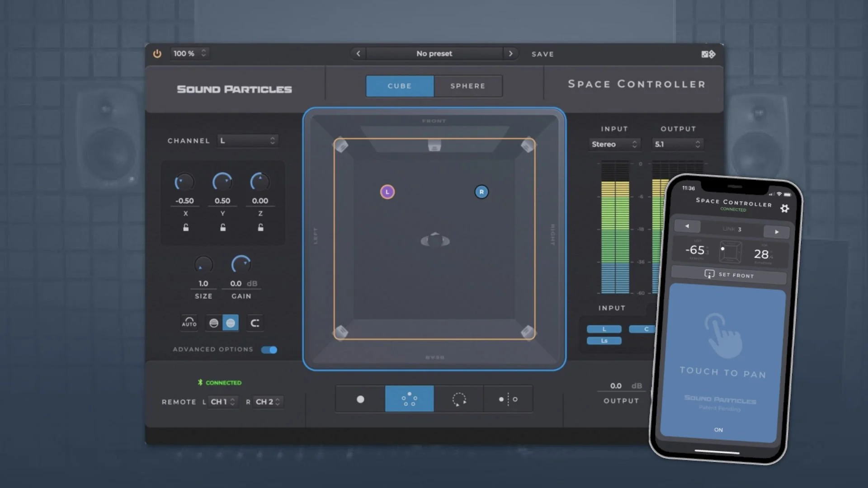Toggle the Advanced Options switch
The height and width of the screenshot is (488, 868).
click(269, 350)
